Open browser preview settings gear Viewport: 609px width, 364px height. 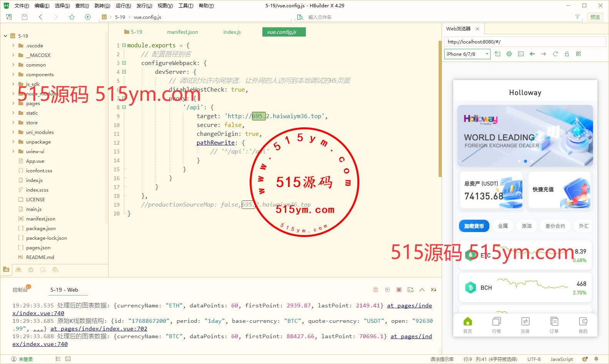pos(509,54)
